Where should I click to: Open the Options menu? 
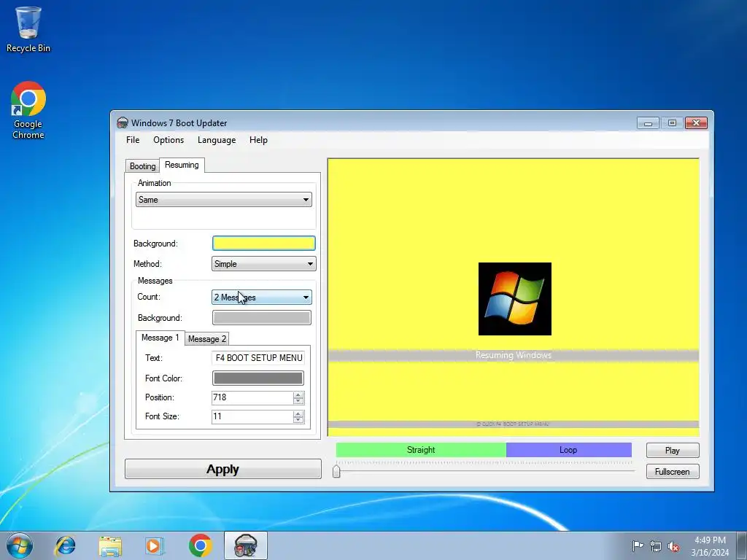tap(169, 140)
